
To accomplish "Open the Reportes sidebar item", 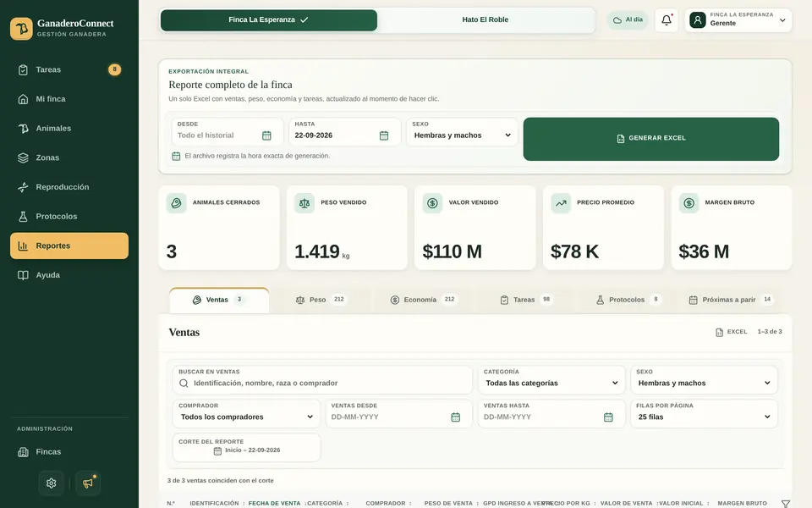I will 69,246.
